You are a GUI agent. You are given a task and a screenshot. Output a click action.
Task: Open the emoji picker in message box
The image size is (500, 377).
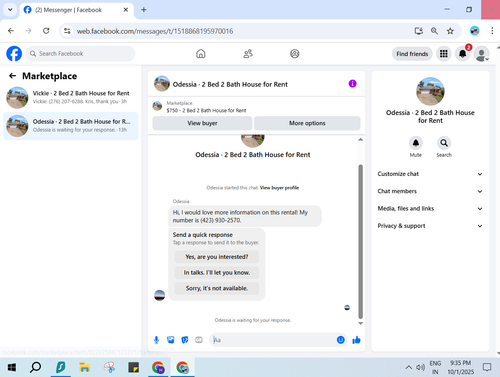click(x=341, y=340)
